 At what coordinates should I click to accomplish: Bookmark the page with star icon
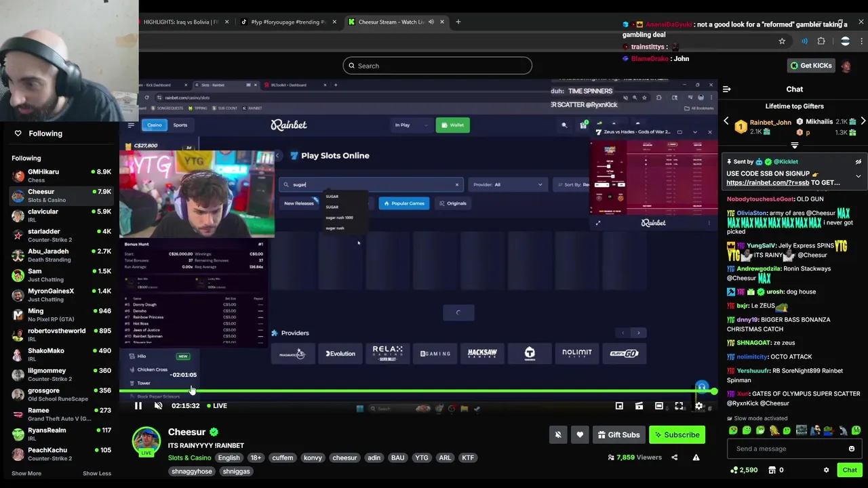point(782,41)
